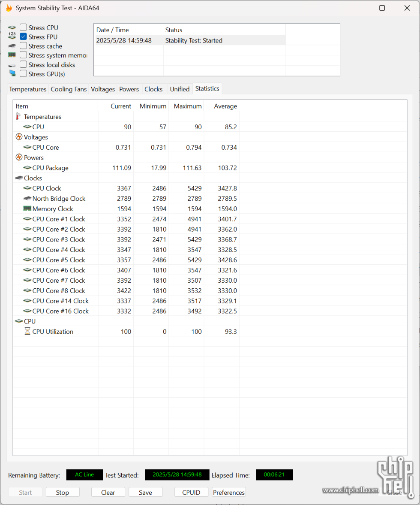Open the Powers tab
420x505 pixels.
(x=129, y=89)
